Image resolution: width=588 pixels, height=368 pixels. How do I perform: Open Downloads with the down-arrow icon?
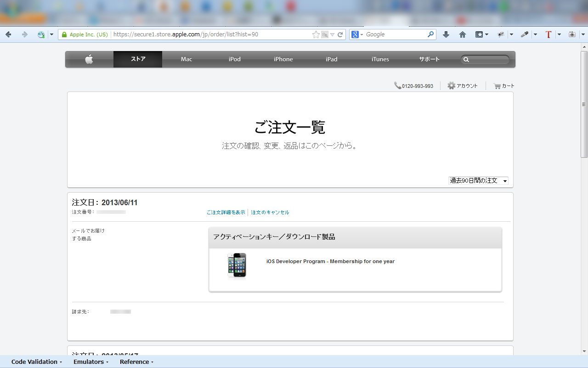coord(446,34)
